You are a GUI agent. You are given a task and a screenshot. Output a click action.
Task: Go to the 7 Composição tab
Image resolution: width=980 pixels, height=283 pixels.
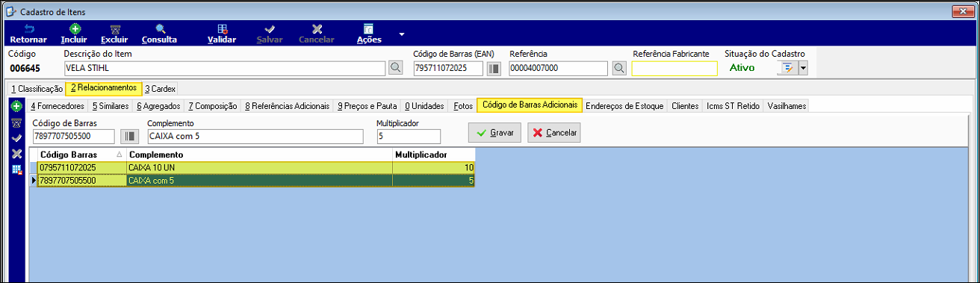212,106
